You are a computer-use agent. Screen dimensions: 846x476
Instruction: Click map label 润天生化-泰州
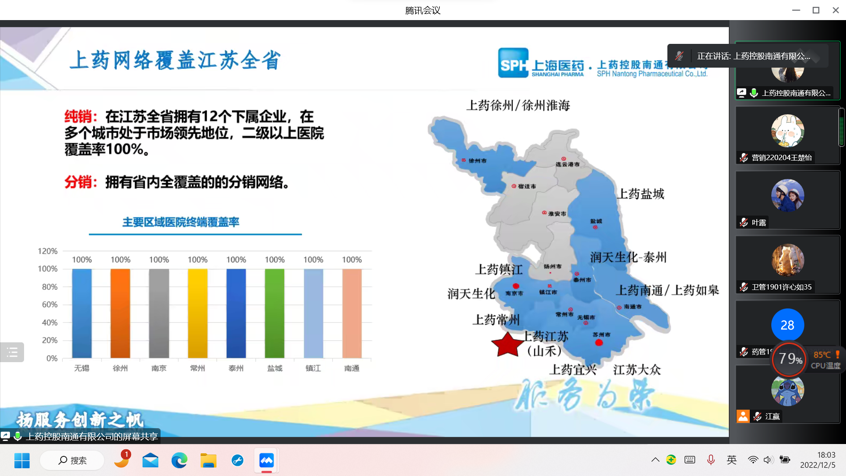629,257
